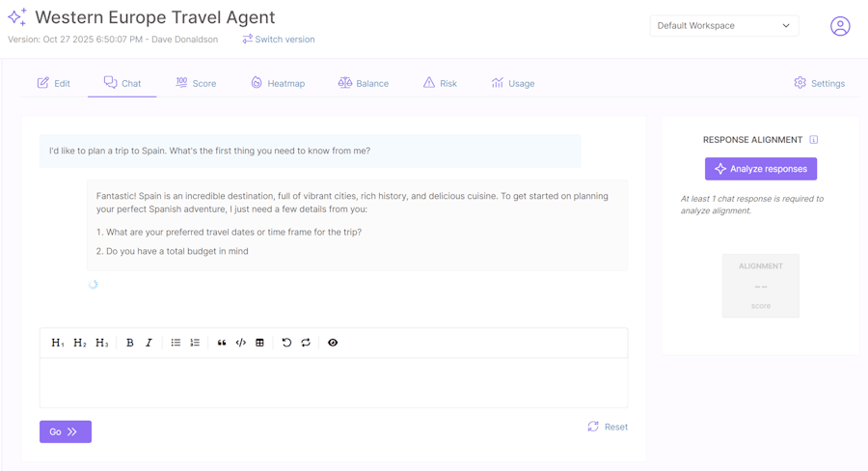Insert a code block
This screenshot has height=471, width=868.
(x=241, y=343)
